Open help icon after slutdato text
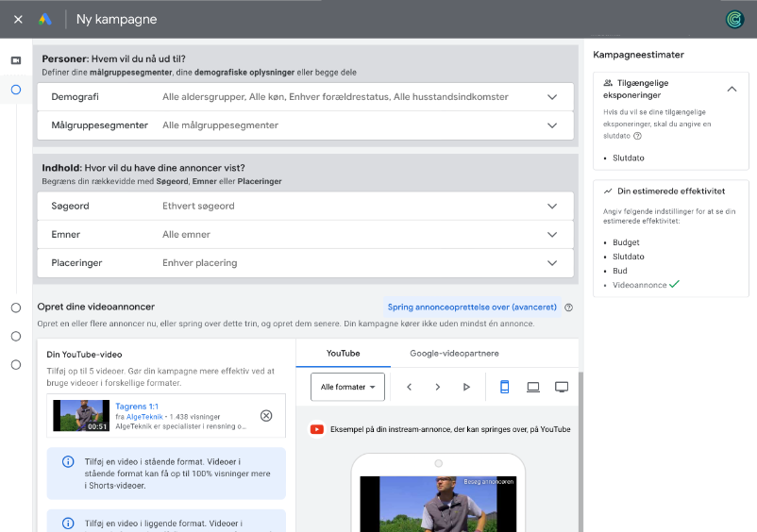757x532 pixels. pyautogui.click(x=637, y=136)
